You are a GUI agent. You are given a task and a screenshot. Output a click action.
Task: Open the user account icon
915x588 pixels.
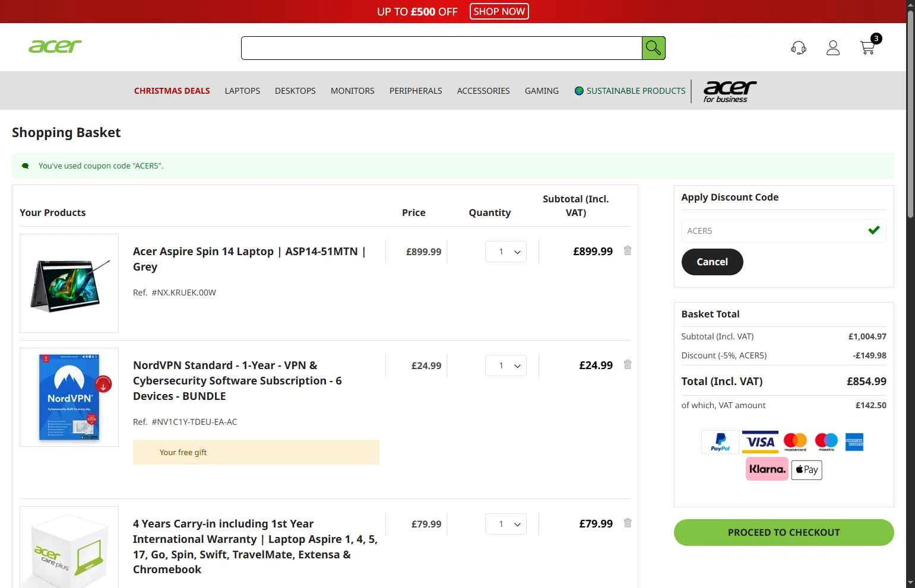pyautogui.click(x=833, y=48)
